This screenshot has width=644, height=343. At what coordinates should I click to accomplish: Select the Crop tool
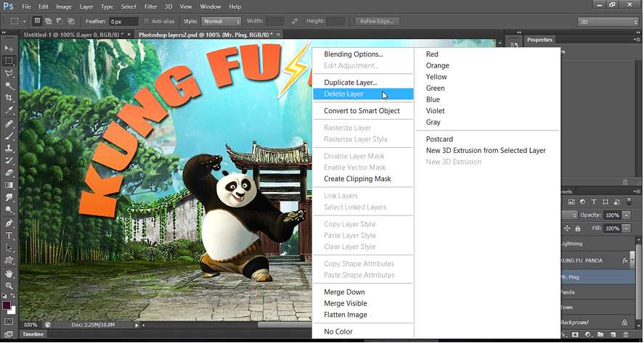point(9,98)
